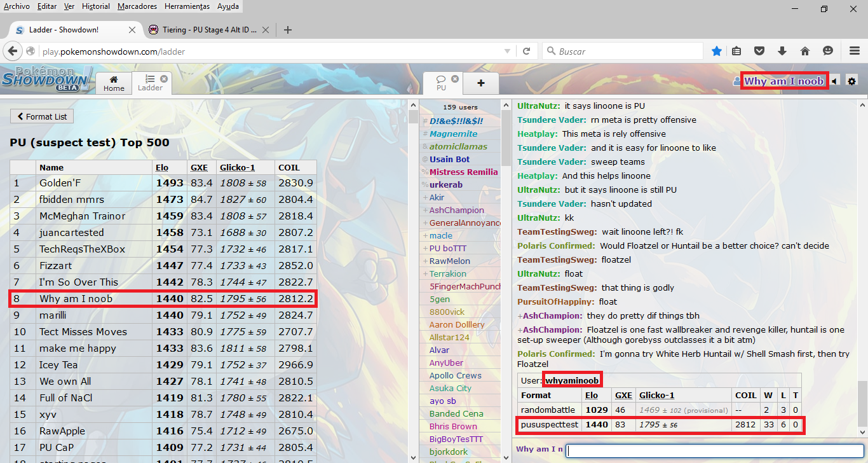Click the 159 users count label
The height and width of the screenshot is (463, 868).
point(460,107)
